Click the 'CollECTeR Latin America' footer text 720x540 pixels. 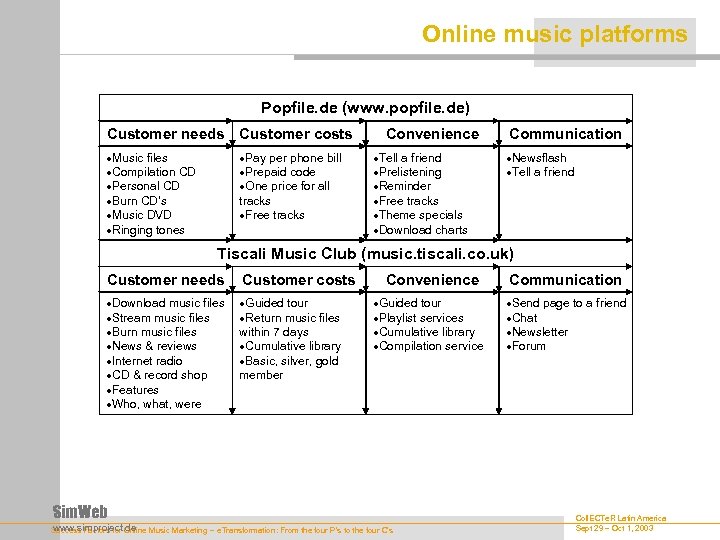(x=620, y=518)
